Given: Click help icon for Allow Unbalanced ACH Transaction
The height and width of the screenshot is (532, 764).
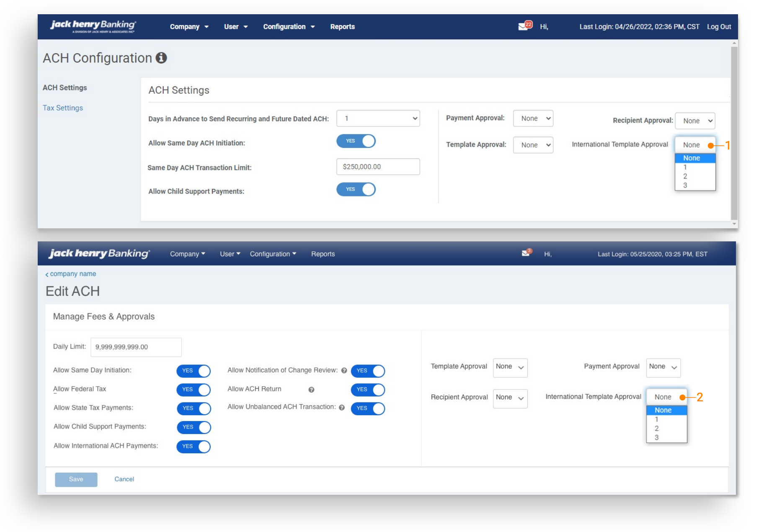Looking at the screenshot, I should click(342, 408).
